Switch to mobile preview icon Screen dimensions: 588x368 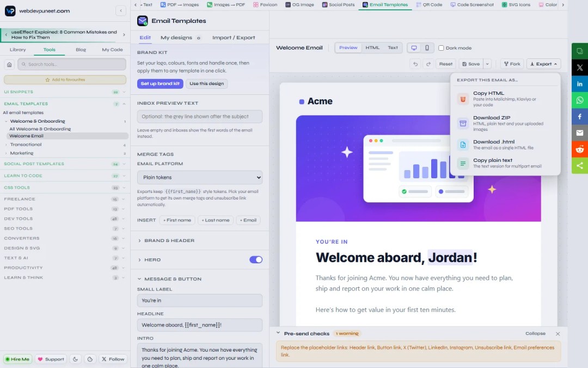427,47
